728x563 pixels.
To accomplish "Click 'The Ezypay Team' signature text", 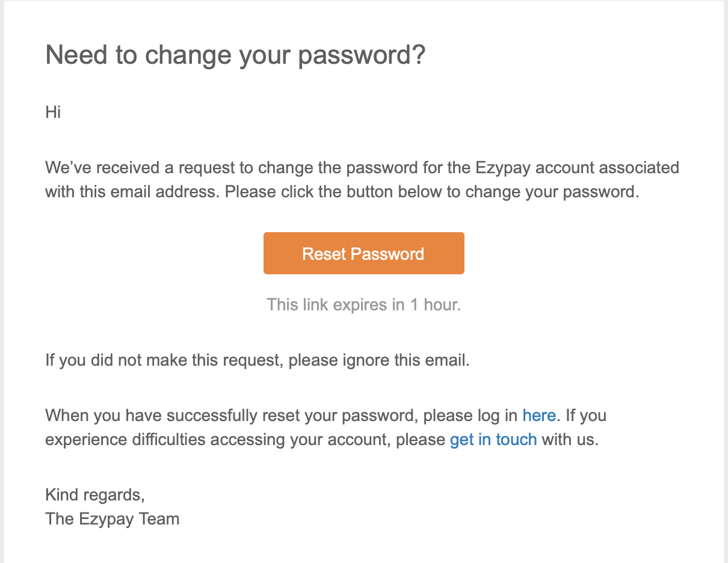I will pyautogui.click(x=113, y=518).
